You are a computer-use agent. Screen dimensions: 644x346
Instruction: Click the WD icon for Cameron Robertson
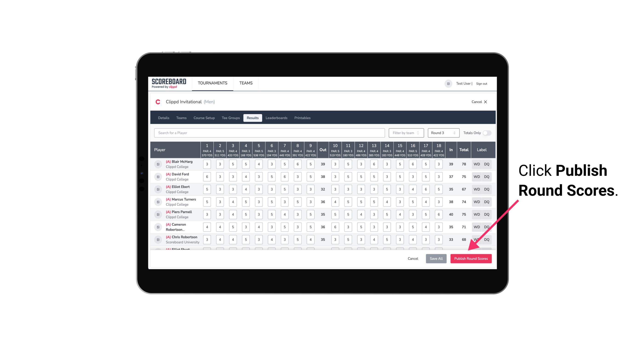tap(476, 227)
